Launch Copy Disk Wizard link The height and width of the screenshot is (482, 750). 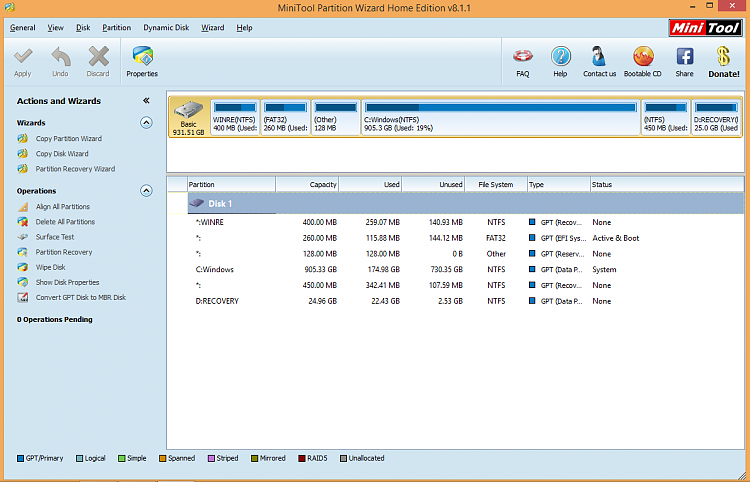[x=62, y=153]
